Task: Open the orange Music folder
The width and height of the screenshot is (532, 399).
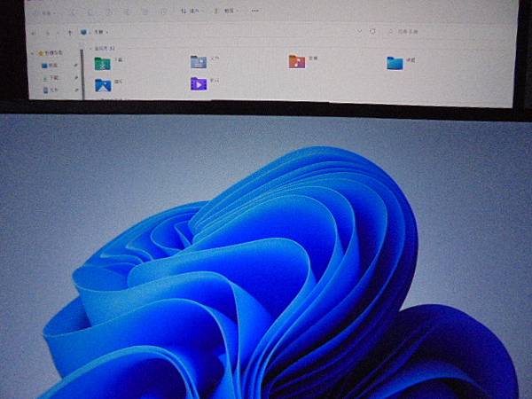Action: (x=297, y=61)
